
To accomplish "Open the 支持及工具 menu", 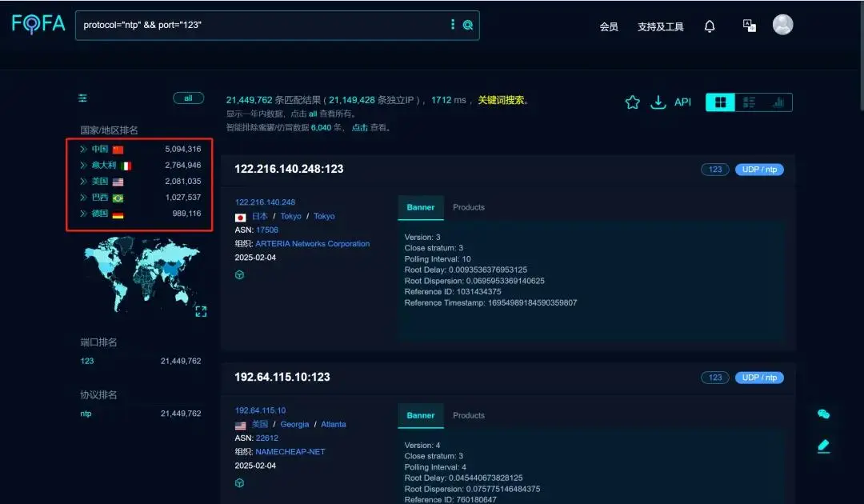I will click(660, 26).
